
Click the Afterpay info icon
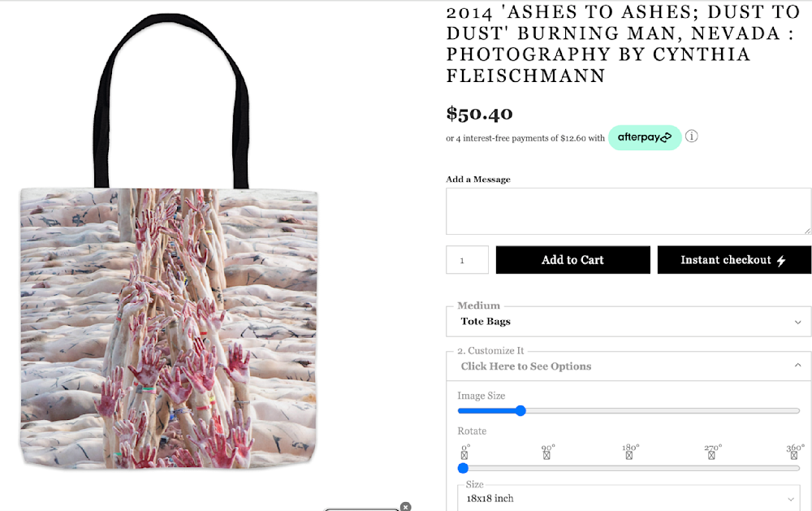tap(691, 136)
